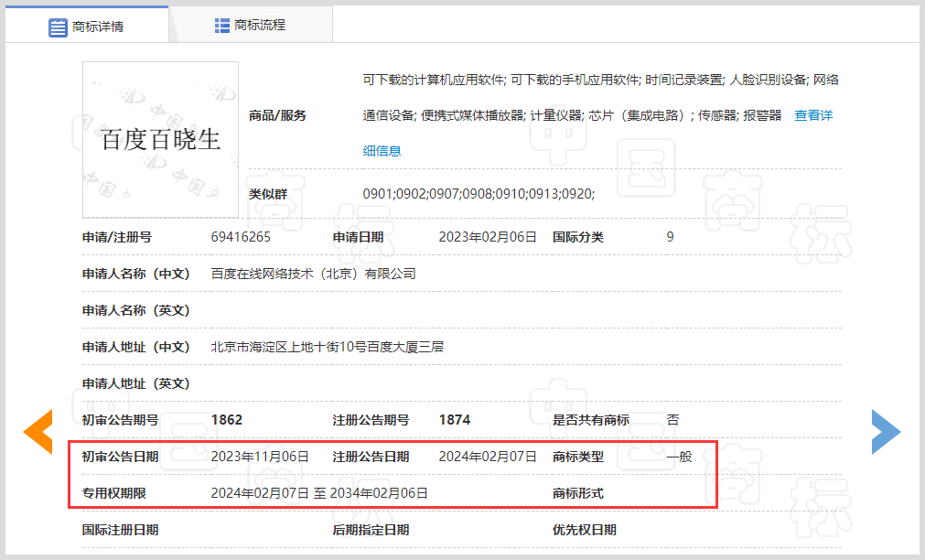Go to previous trademark with orange arrow
Viewport: 925px width, 560px height.
point(38,431)
